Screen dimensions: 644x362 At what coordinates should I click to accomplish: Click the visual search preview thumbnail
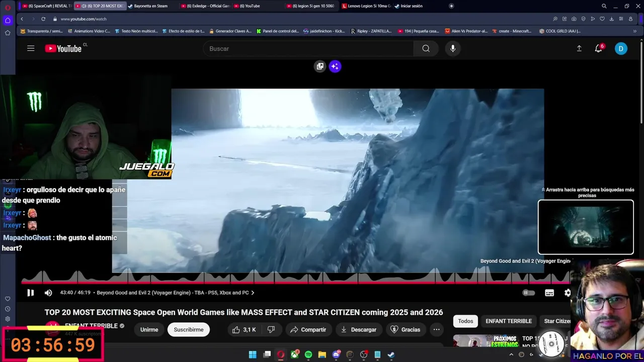click(x=586, y=227)
